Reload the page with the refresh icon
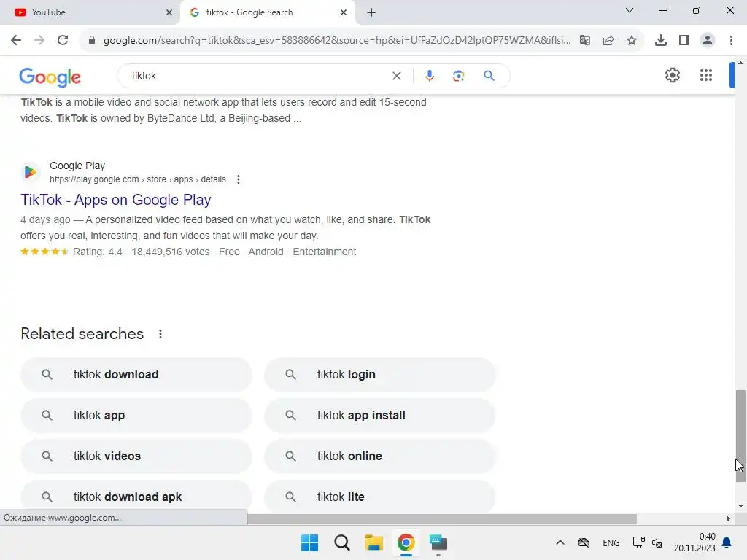This screenshot has height=560, width=747. pos(63,40)
